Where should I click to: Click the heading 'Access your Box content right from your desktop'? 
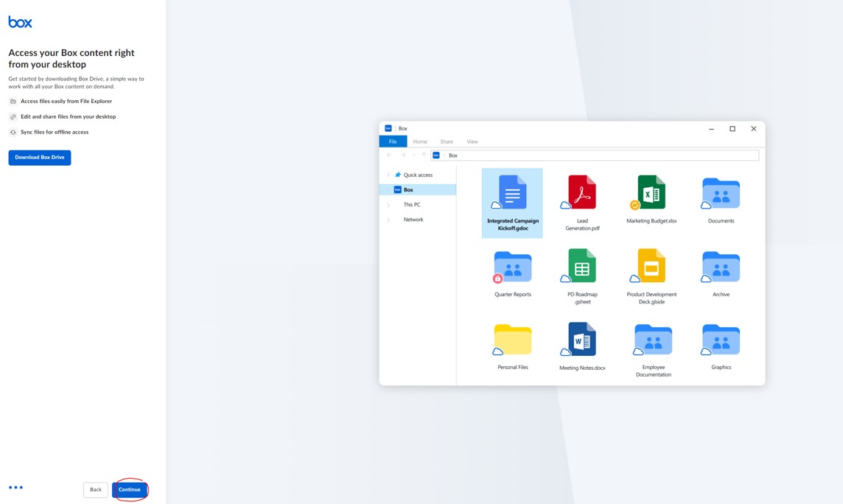tap(71, 58)
